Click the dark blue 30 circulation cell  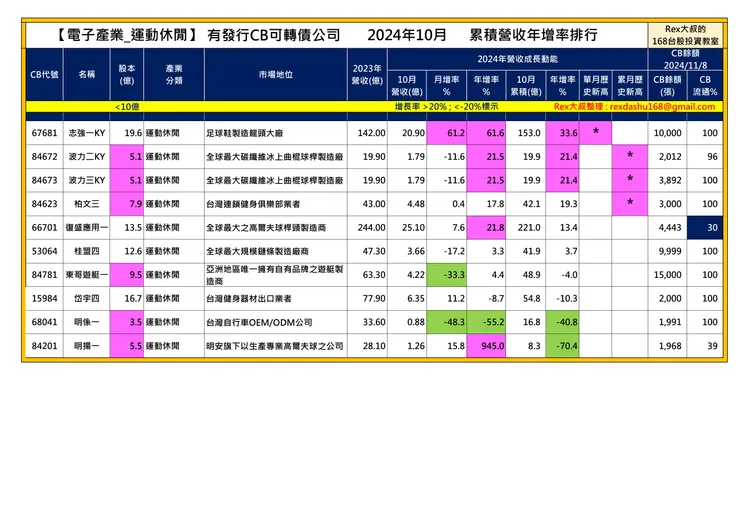click(705, 228)
